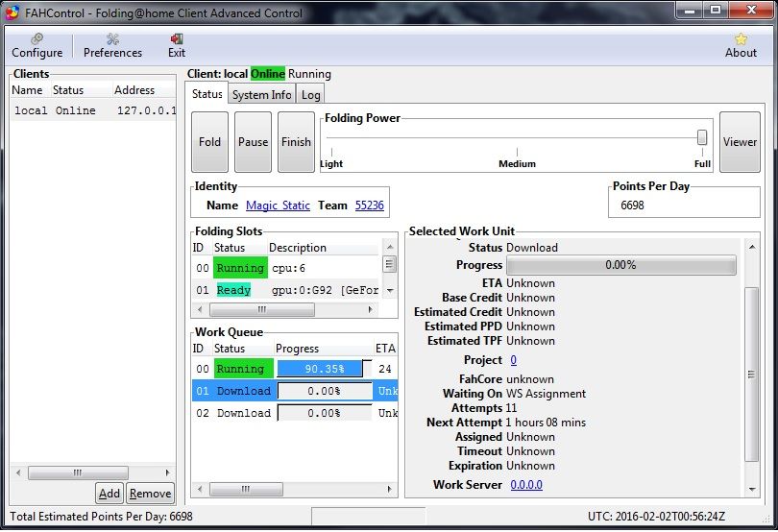Click Selected Work Unit vertical scrollbar thumb
This screenshot has width=778, height=532.
coord(752,375)
